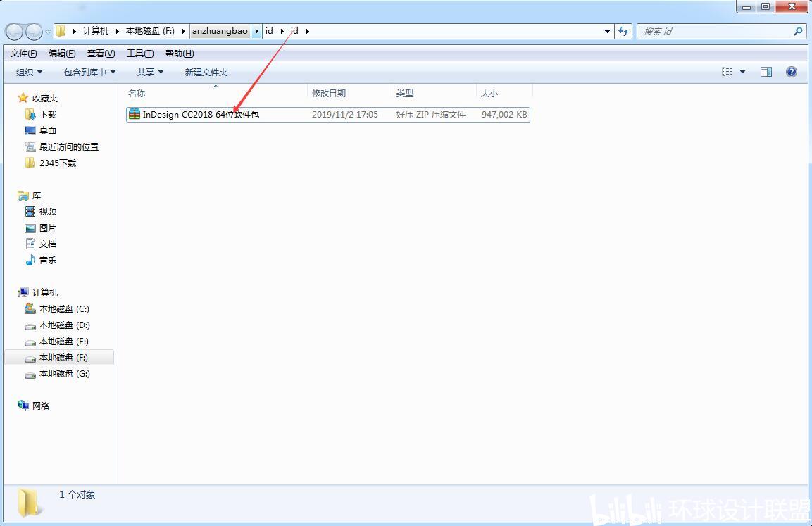
Task: Sort by the 类型 column header
Action: coord(405,93)
